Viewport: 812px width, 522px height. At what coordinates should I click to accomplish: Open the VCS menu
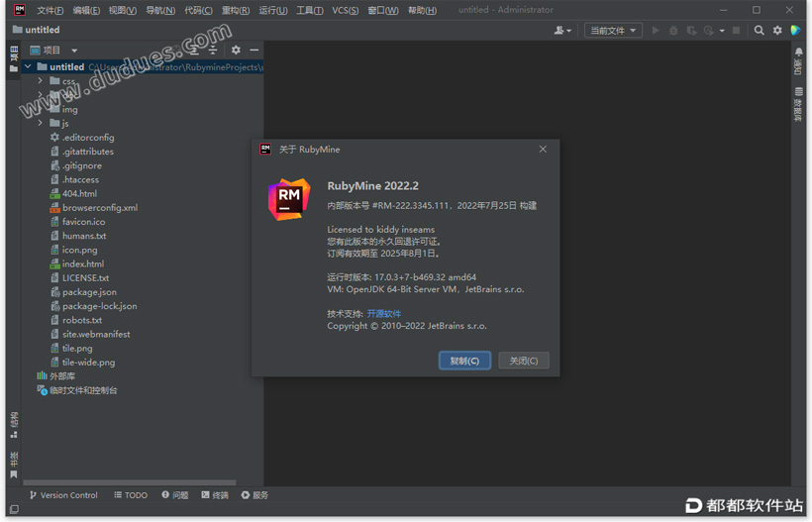pos(345,10)
